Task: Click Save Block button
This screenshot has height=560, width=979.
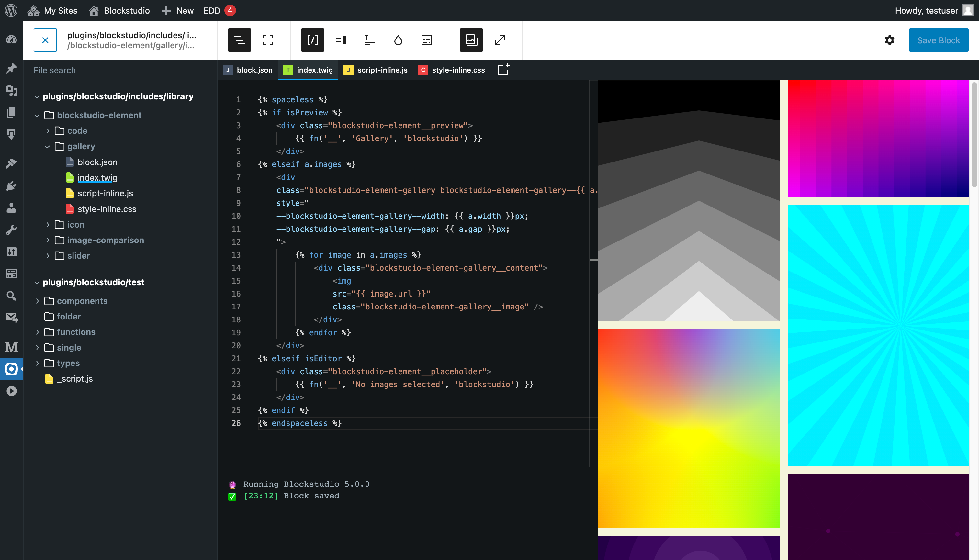Action: click(938, 40)
